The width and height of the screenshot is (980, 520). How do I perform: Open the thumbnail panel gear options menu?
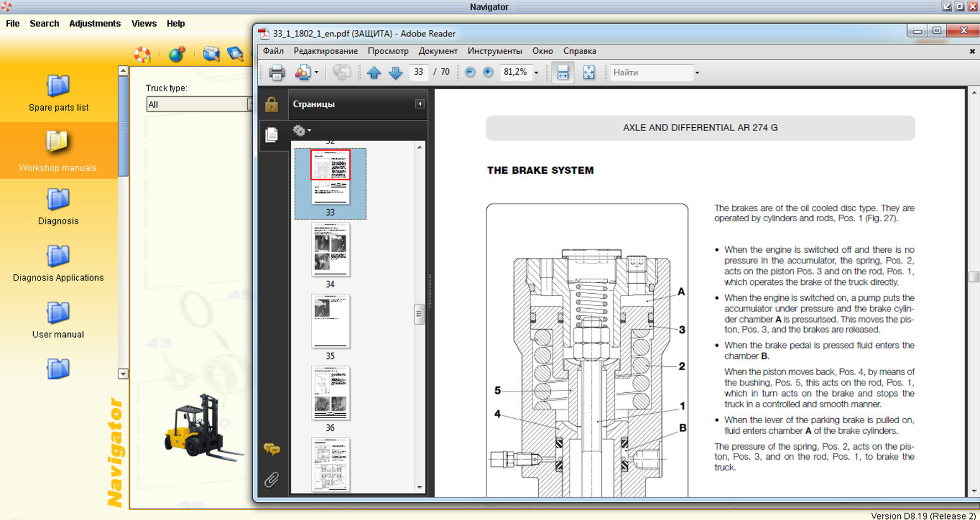[301, 131]
